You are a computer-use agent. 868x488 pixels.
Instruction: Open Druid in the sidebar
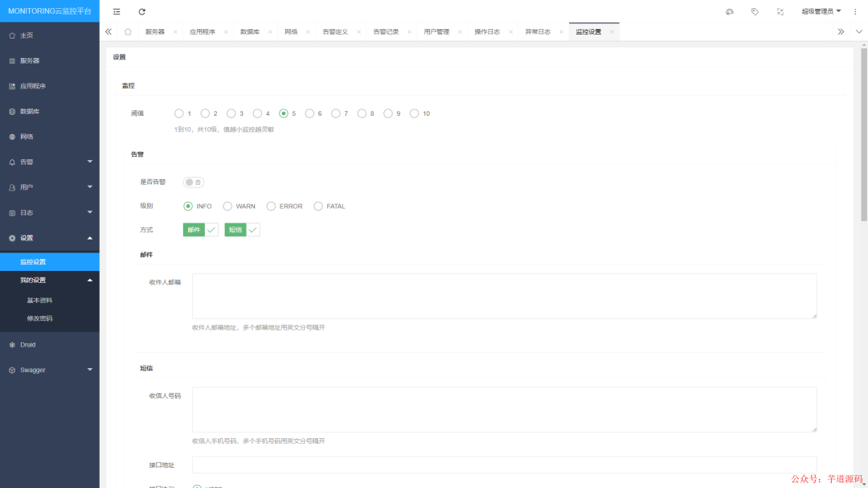point(50,345)
